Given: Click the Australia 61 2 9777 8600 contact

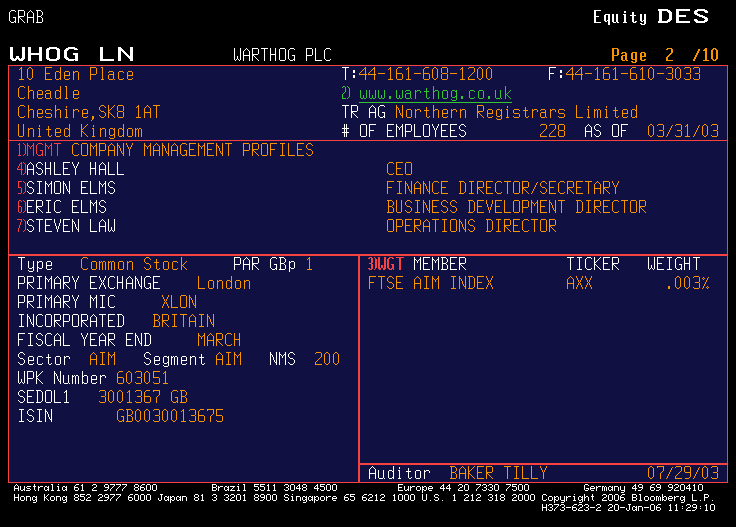Looking at the screenshot, I should point(85,488).
